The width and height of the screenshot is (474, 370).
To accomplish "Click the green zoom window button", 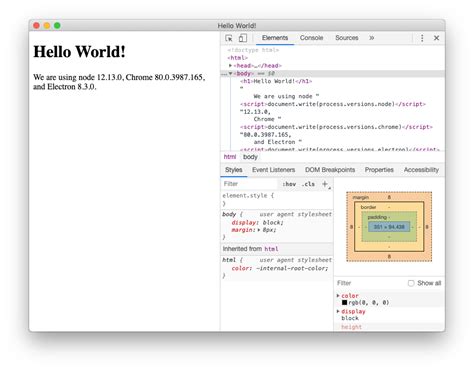I will pos(57,26).
